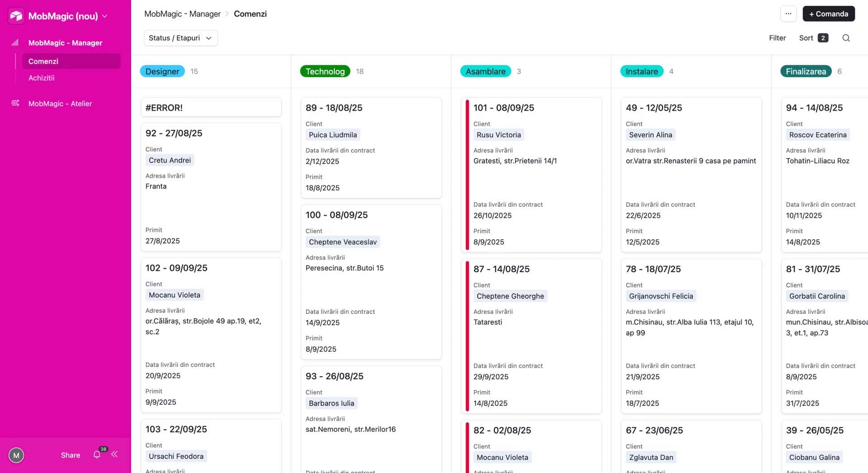Click address Peresecina, str.Butoi 15
This screenshot has height=473, width=868.
click(344, 268)
